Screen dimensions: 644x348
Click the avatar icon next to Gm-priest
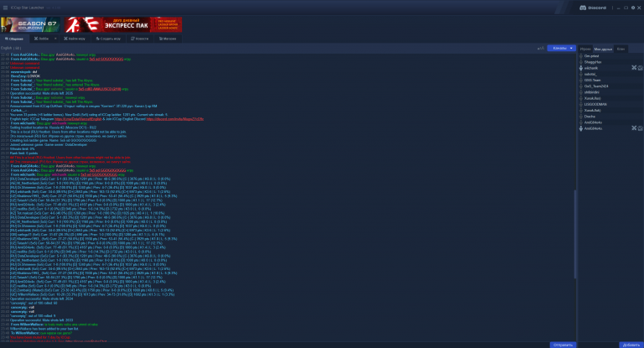coord(581,56)
